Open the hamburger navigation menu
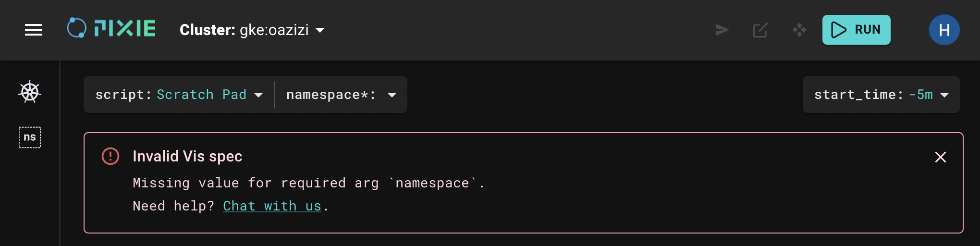Screen dimensions: 980x246 pyautogui.click(x=34, y=30)
